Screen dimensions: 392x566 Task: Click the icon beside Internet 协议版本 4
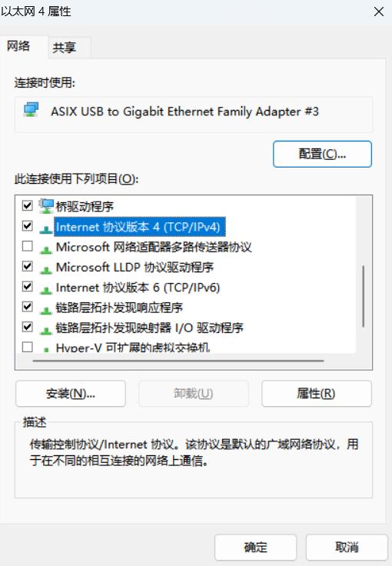click(x=46, y=228)
